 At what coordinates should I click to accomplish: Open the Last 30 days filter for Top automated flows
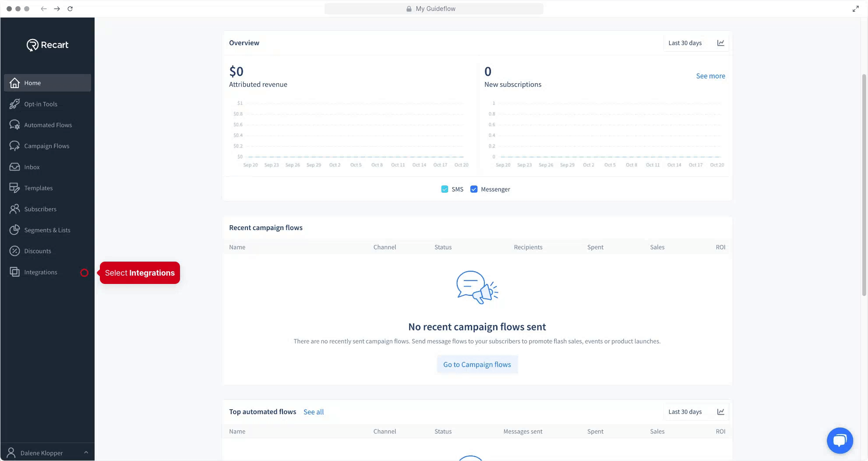(x=685, y=411)
